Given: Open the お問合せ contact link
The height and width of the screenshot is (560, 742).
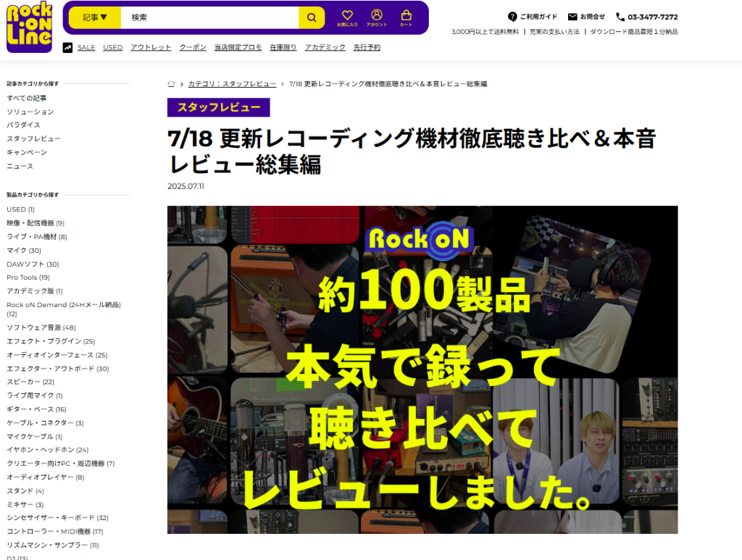Looking at the screenshot, I should (593, 17).
